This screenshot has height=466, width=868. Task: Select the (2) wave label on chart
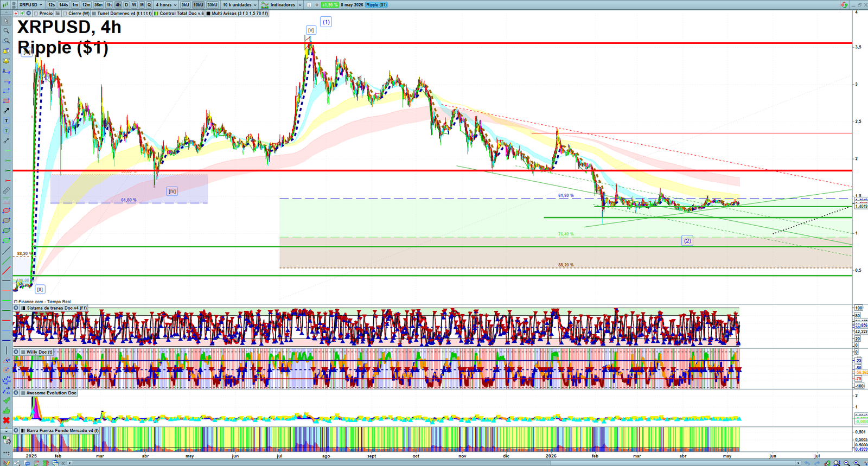click(687, 240)
